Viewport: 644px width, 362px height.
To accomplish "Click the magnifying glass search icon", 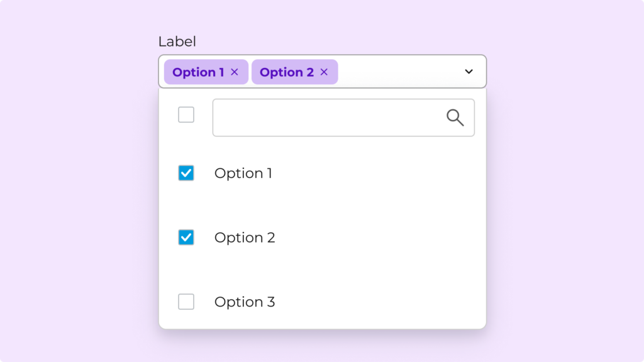I will [455, 118].
